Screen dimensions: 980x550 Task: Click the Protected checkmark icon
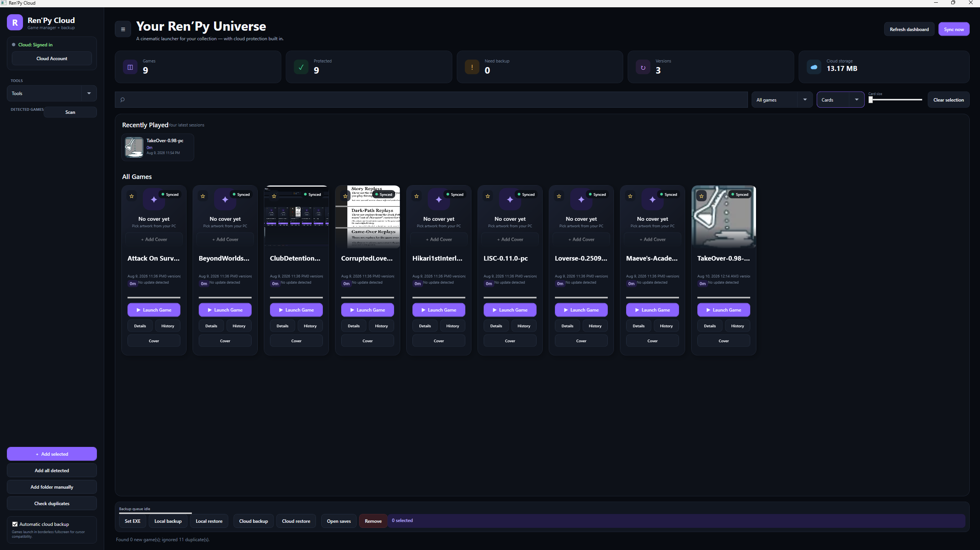[301, 67]
